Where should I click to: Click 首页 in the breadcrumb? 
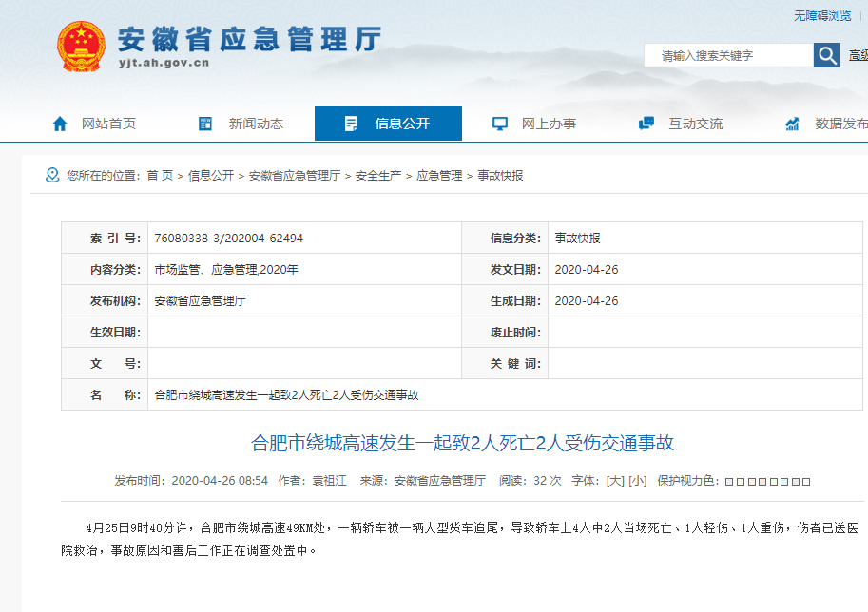coord(160,176)
